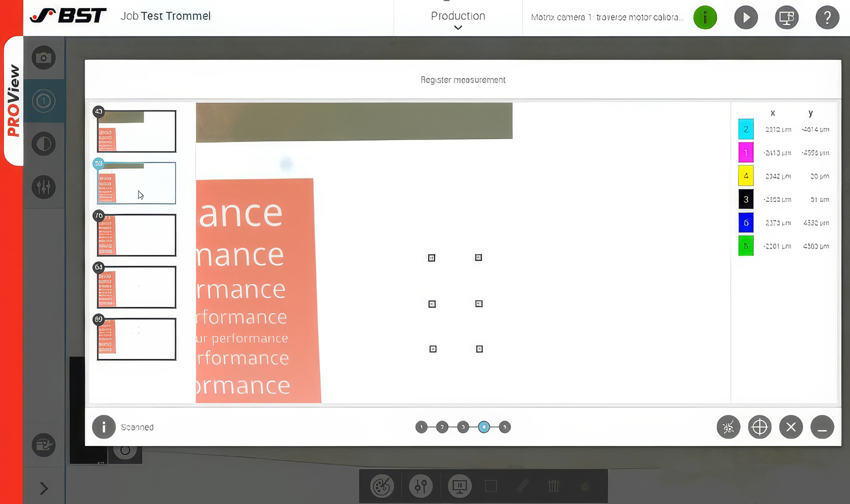Viewport: 850px width, 504px height.
Task: Select the fourth scan thumbnail
Action: [136, 287]
